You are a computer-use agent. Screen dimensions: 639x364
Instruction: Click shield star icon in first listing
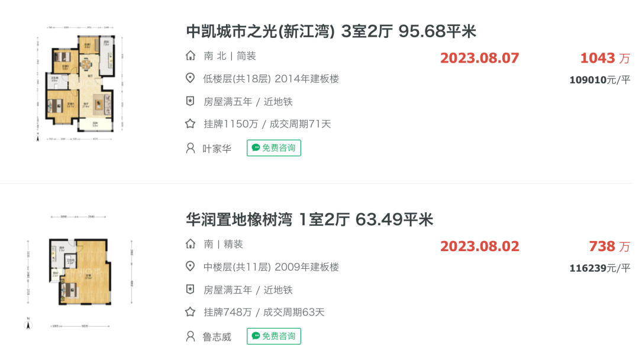tap(191, 101)
